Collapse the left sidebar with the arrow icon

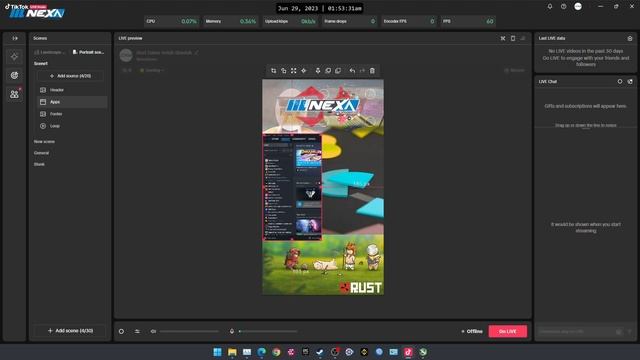(x=15, y=38)
